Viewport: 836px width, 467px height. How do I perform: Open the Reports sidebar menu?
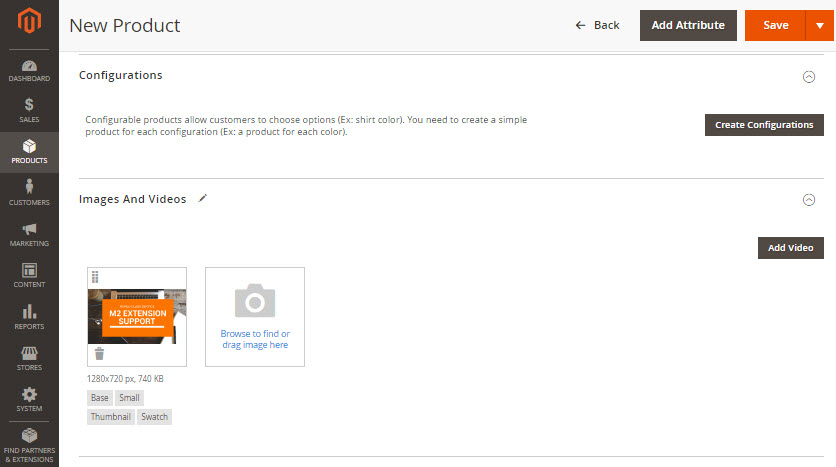29,317
